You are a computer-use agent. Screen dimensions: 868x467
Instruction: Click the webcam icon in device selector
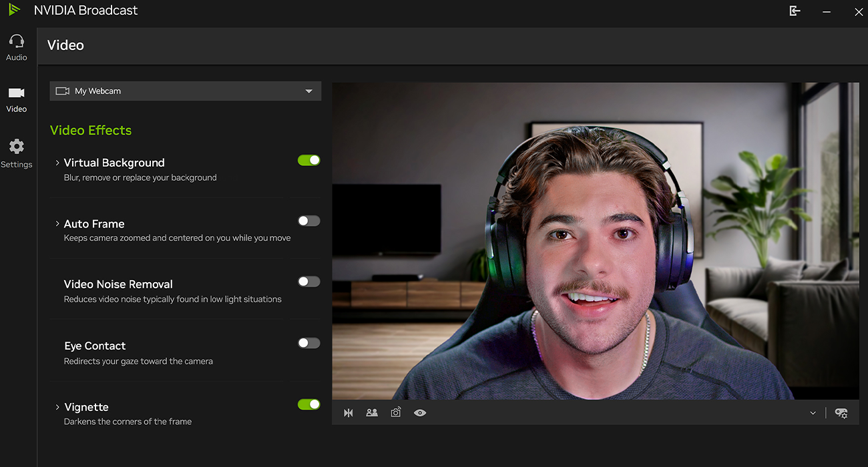63,91
